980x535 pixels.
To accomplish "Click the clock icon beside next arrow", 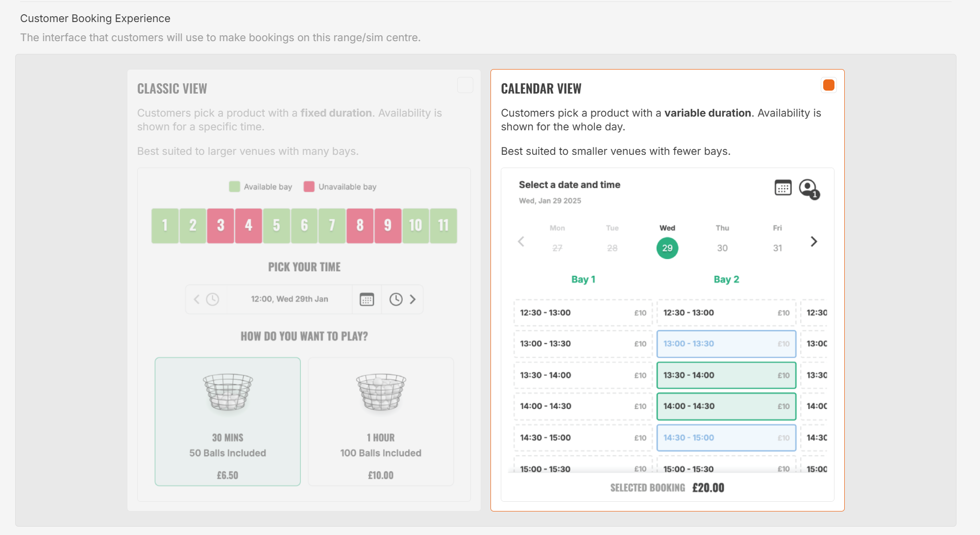I will (396, 299).
